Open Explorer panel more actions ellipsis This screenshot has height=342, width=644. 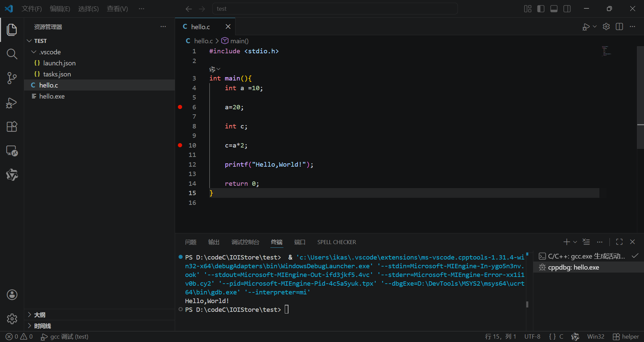163,26
